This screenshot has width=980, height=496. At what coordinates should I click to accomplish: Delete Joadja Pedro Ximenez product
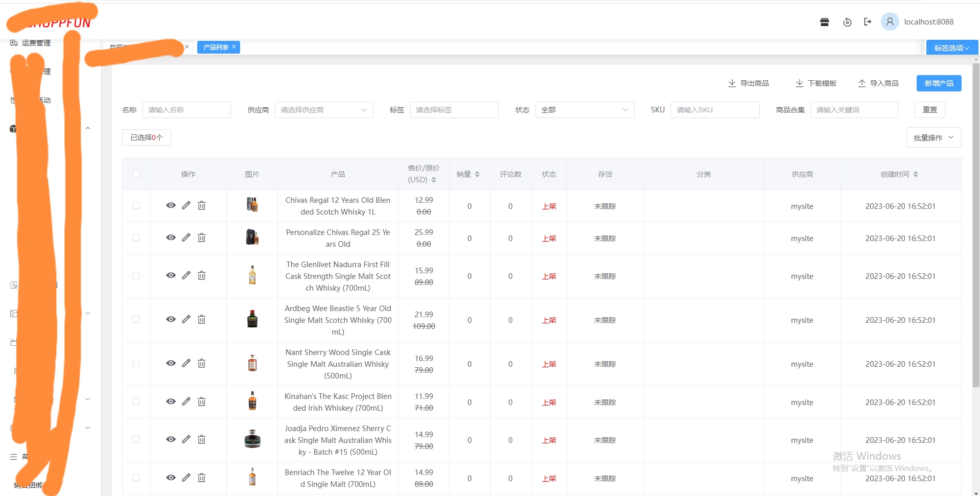[x=202, y=439]
